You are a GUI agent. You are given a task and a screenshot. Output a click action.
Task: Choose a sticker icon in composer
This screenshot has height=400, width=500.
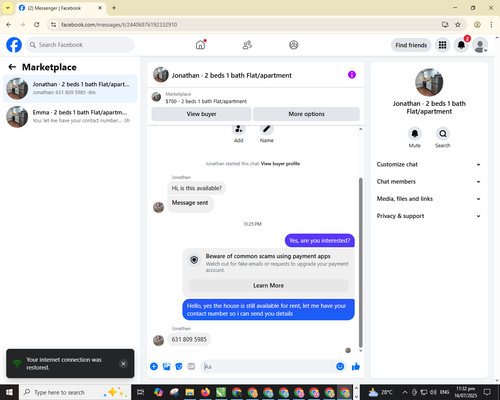[179, 367]
